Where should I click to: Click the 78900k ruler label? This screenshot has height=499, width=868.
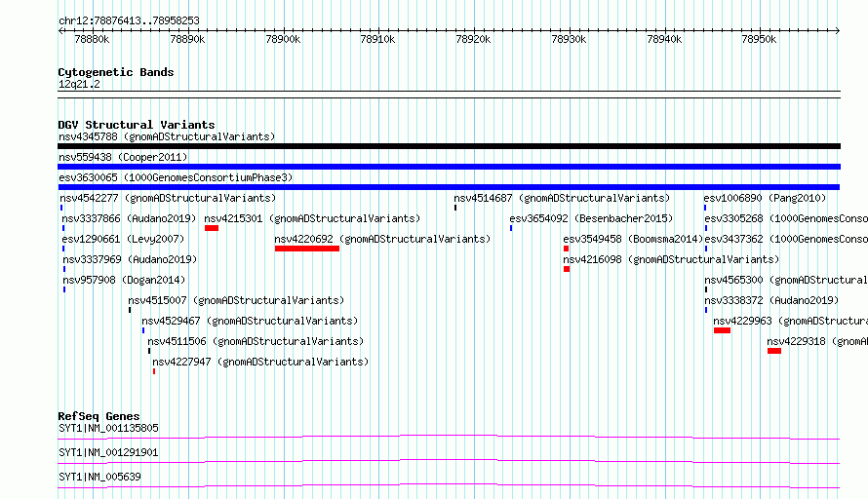click(283, 39)
